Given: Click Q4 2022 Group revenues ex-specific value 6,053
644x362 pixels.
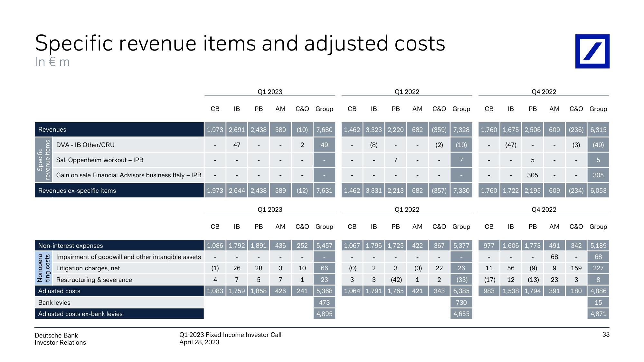Looking at the screenshot, I should pos(598,190).
